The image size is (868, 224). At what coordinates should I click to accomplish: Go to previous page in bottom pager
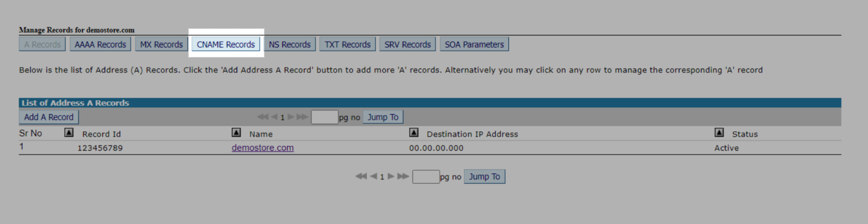pos(373,176)
